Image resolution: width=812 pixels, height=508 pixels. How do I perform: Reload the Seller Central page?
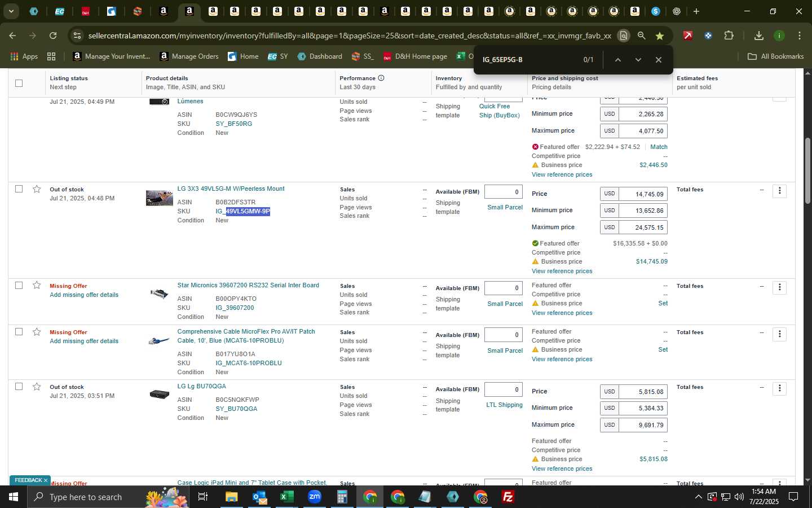[53, 36]
